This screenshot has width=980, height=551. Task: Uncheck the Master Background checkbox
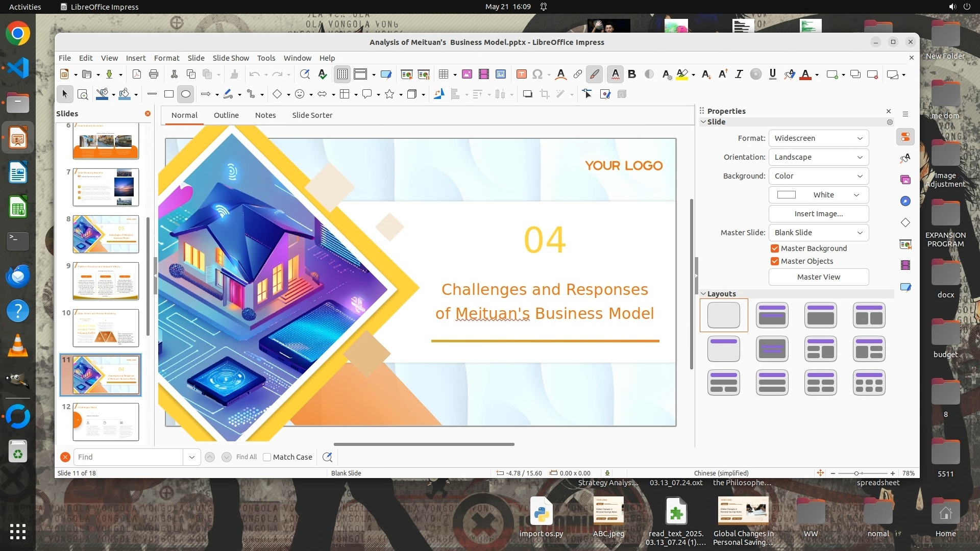click(x=775, y=248)
